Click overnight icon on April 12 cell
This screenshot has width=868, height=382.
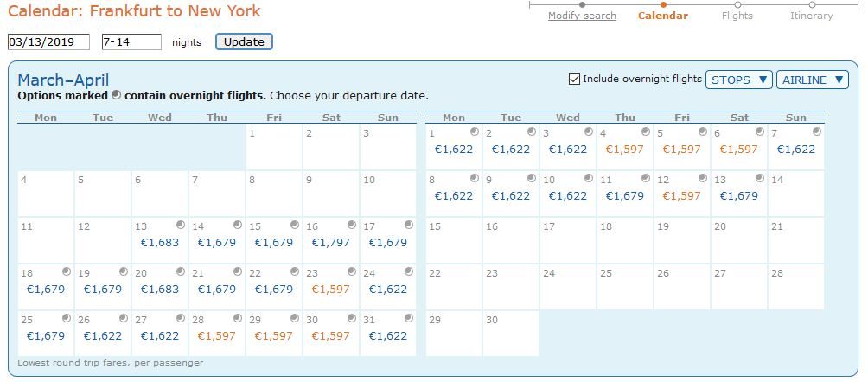coord(703,178)
